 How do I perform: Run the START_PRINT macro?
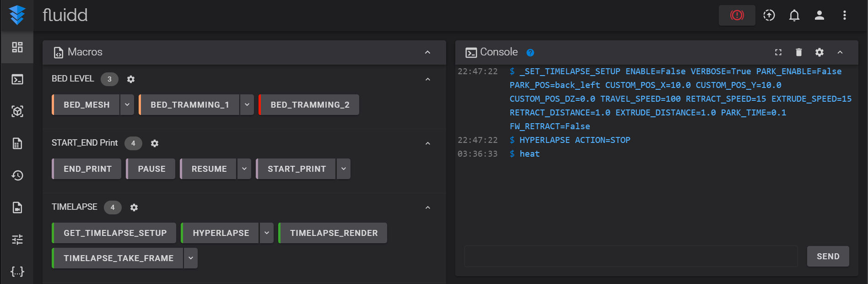296,169
